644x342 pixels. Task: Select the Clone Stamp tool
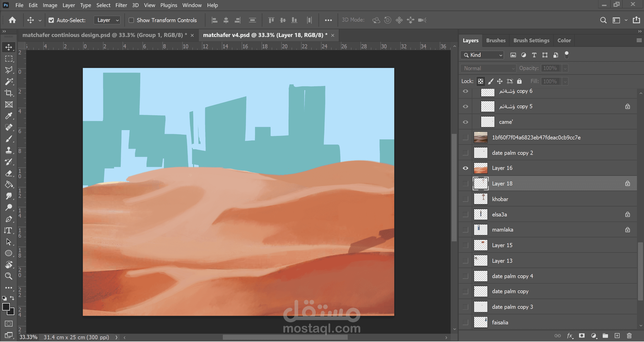tap(9, 150)
